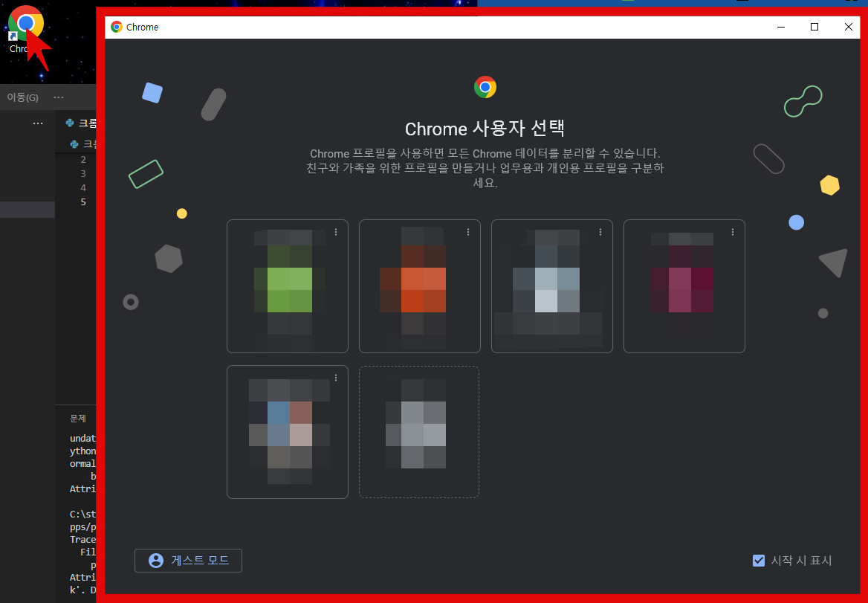Click the Python icon on the 크롬 editor tab
This screenshot has height=603, width=868.
click(71, 123)
